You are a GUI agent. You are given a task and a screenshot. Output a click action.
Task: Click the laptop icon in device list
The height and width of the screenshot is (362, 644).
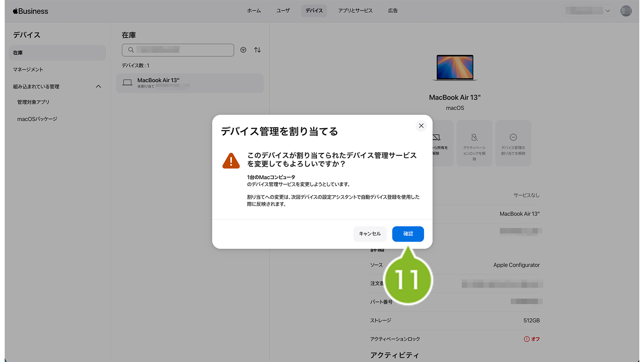point(127,83)
